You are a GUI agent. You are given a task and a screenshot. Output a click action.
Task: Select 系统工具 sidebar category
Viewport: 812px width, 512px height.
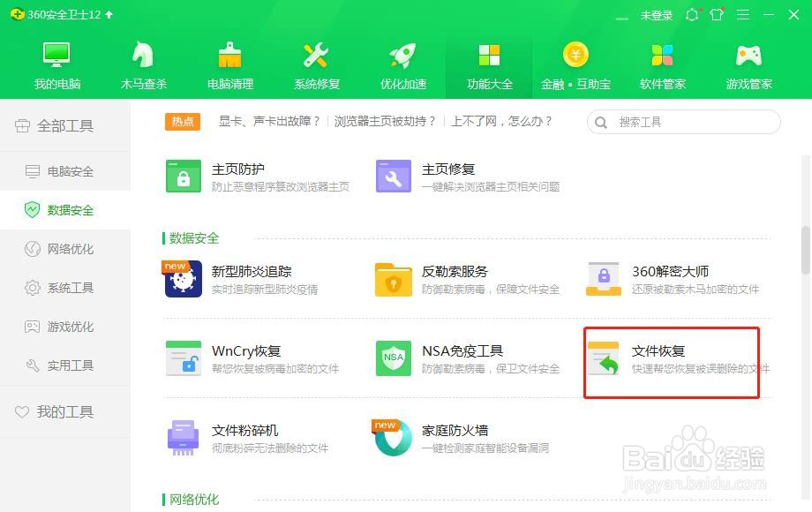(x=65, y=288)
